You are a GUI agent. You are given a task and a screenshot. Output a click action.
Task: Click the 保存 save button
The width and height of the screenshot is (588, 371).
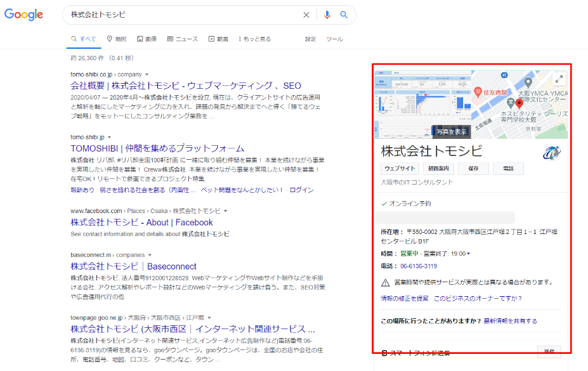(x=473, y=169)
